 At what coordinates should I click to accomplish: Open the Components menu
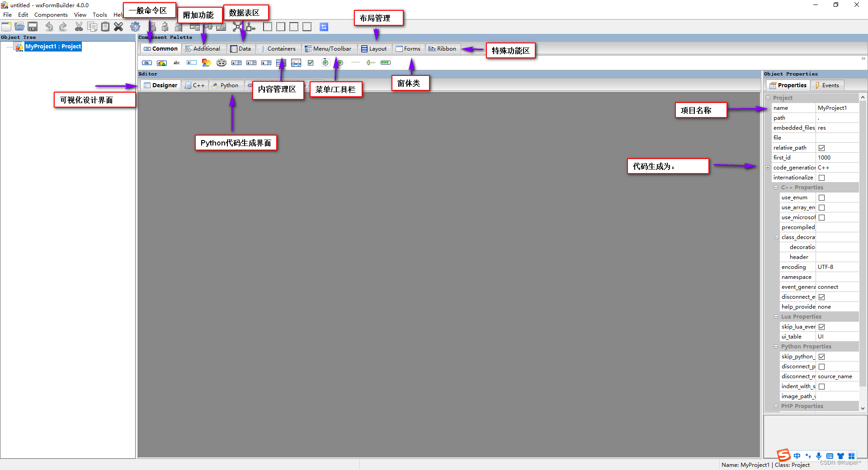[x=51, y=14]
